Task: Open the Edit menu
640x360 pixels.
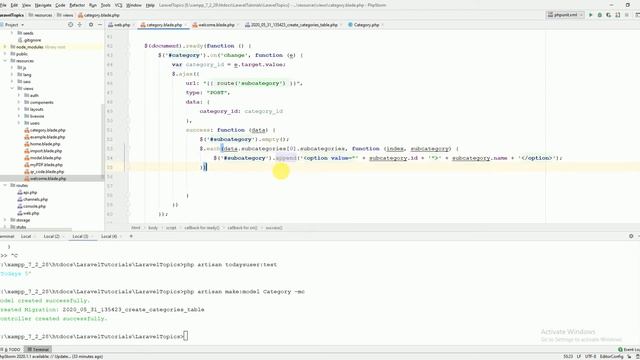Action: tap(14, 5)
